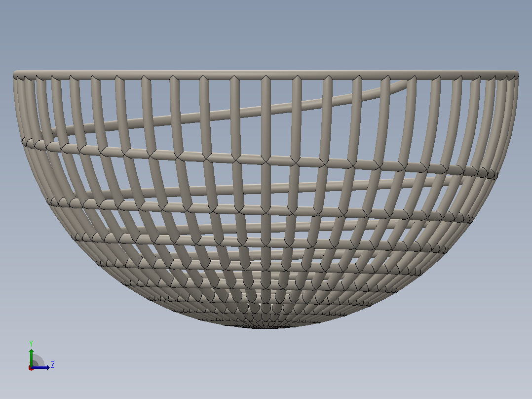Click the blue Z axis arrow on the triad
Viewport: 532px width, 399px height.
tap(40, 367)
